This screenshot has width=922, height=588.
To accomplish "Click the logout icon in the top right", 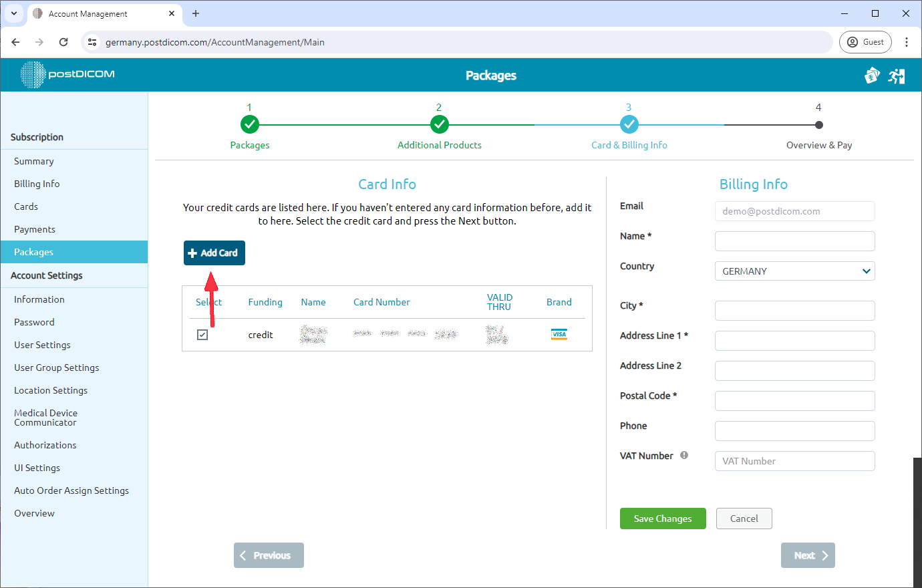I will pyautogui.click(x=897, y=76).
